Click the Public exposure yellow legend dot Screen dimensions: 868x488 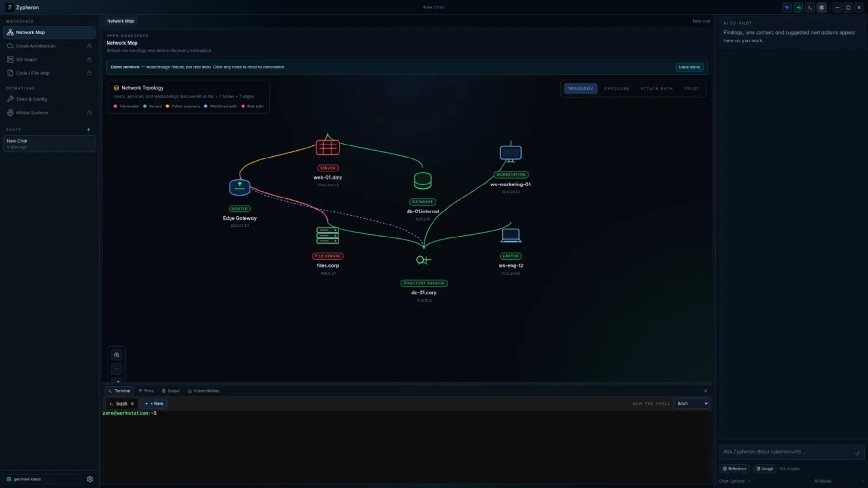coord(167,106)
